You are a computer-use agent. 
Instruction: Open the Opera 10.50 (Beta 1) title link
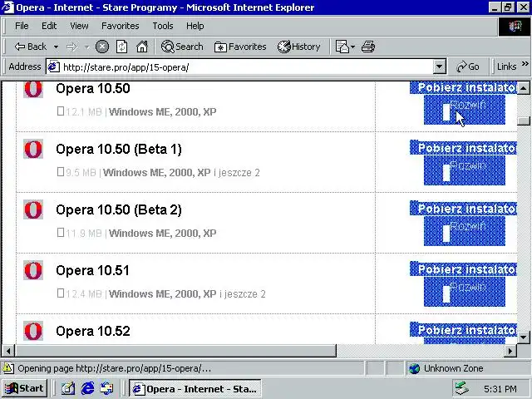pyautogui.click(x=119, y=149)
